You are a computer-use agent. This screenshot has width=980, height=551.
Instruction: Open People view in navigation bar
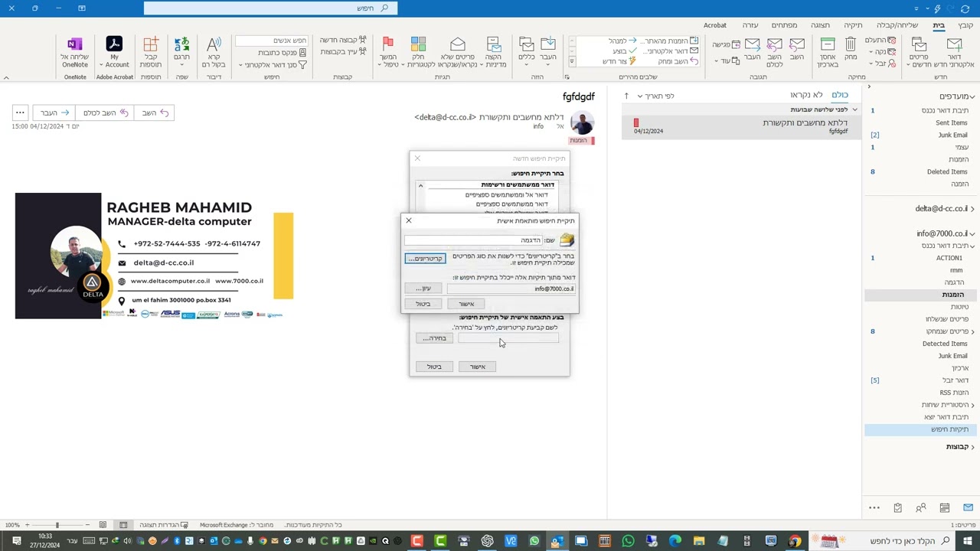click(x=921, y=507)
